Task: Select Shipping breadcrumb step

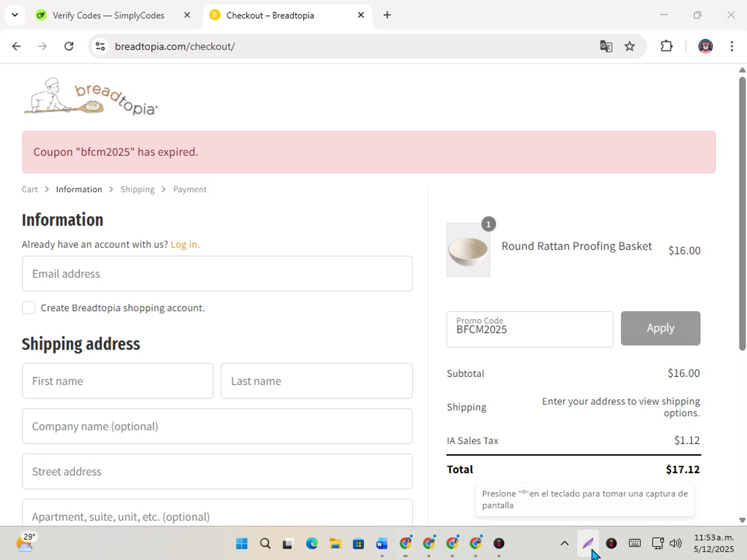Action: pyautogui.click(x=137, y=189)
